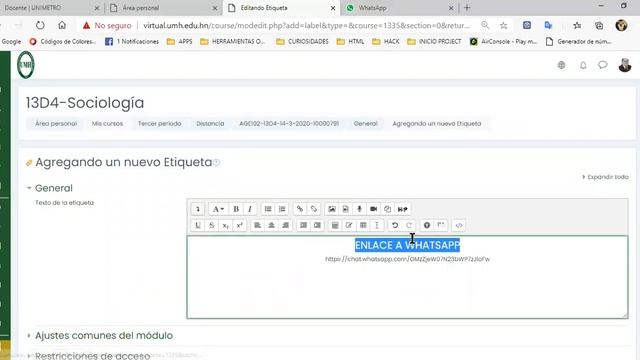Insert media file in editor
Image resolution: width=640 pixels, height=360 pixels.
click(346, 209)
